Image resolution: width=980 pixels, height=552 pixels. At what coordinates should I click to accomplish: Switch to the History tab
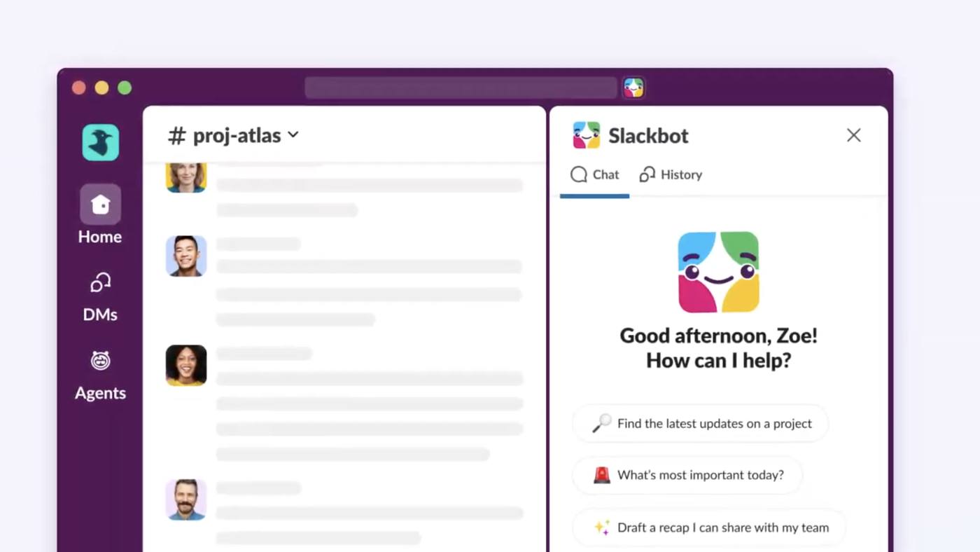671,174
